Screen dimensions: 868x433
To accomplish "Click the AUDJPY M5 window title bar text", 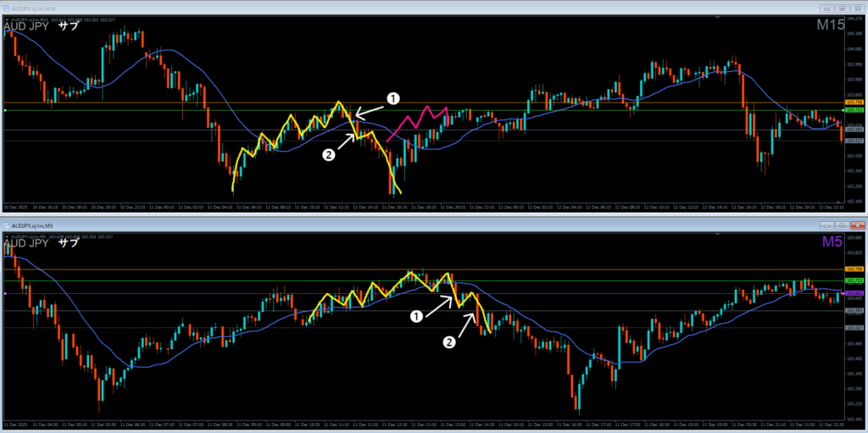I will [33, 226].
